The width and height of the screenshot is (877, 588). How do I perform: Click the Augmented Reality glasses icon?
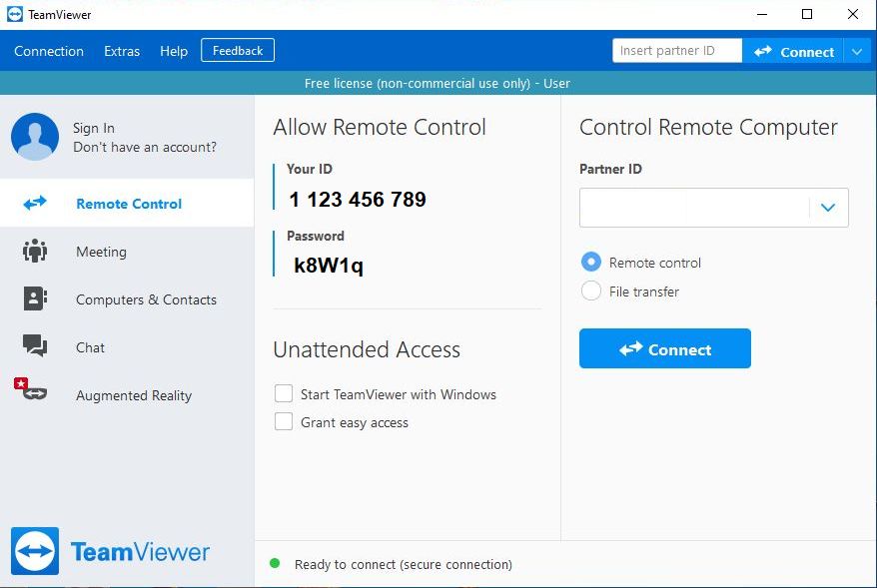[x=33, y=392]
